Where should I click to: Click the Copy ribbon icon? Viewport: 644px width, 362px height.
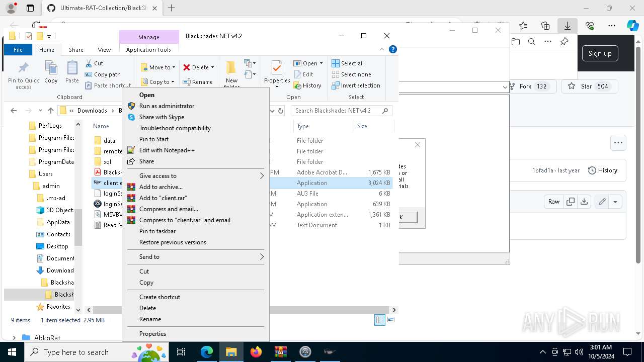tap(51, 72)
